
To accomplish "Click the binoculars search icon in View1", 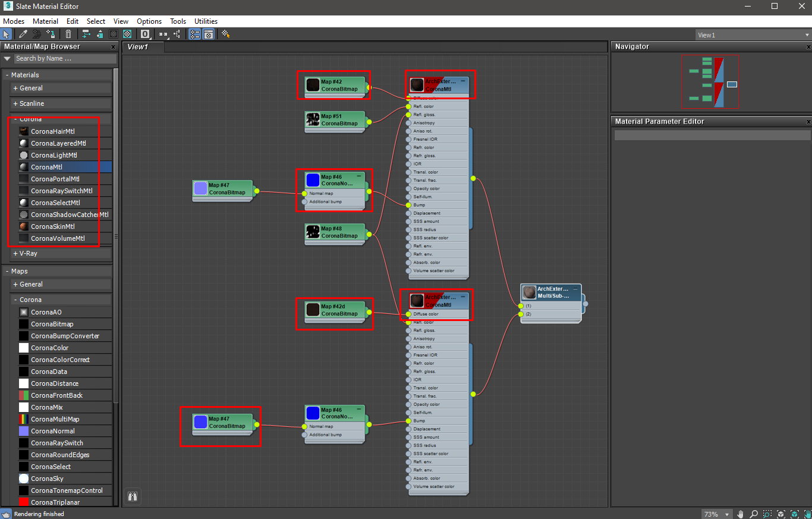I will point(133,496).
